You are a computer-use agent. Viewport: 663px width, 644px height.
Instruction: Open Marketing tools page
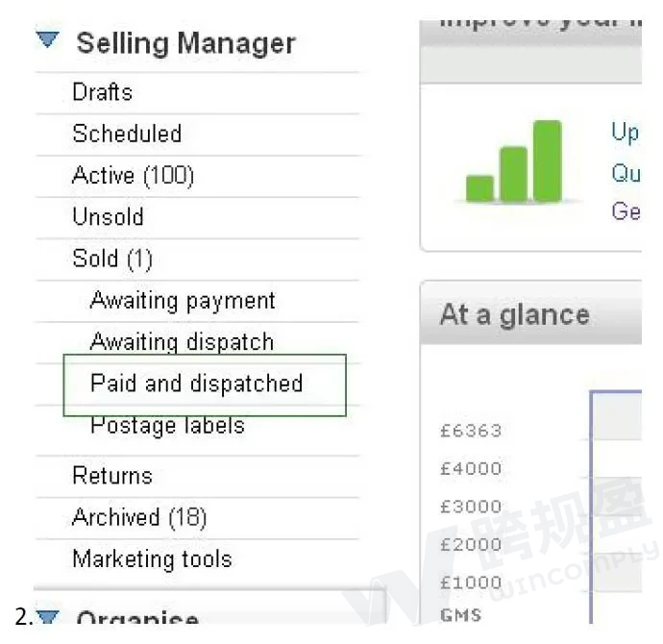pos(152,559)
